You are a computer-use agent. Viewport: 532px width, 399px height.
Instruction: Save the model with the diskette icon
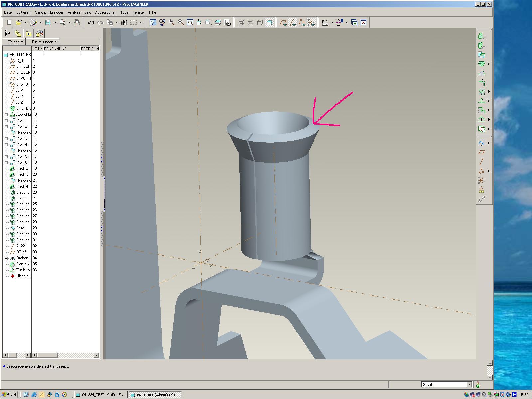tap(48, 22)
